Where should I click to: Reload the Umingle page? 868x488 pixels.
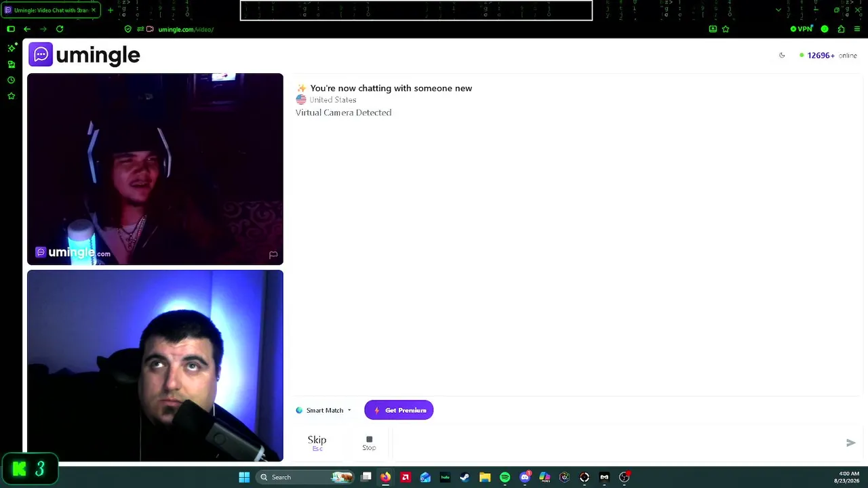60,29
